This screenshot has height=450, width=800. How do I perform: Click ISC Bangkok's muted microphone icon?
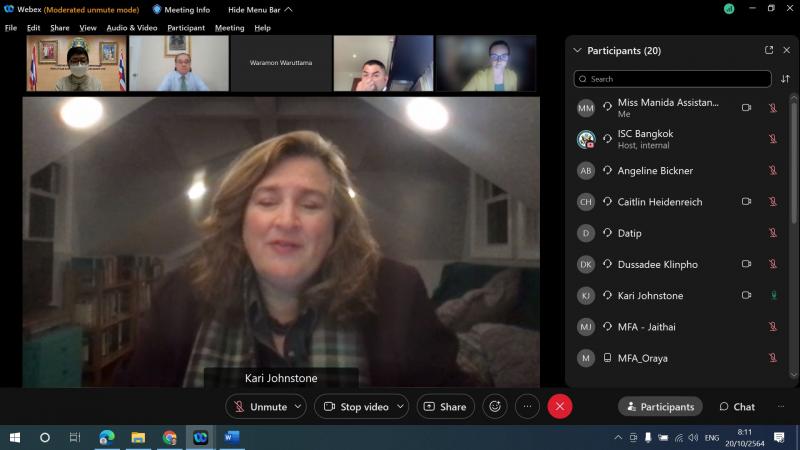[x=773, y=139]
